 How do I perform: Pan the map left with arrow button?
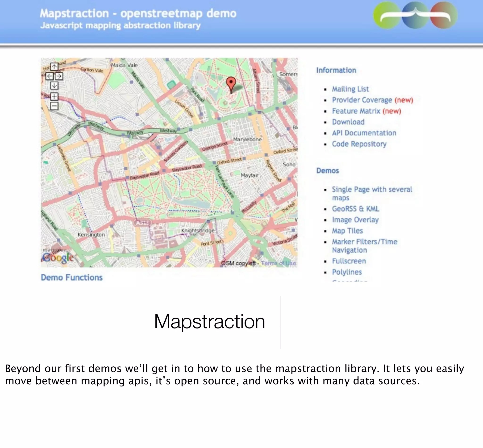[x=50, y=76]
